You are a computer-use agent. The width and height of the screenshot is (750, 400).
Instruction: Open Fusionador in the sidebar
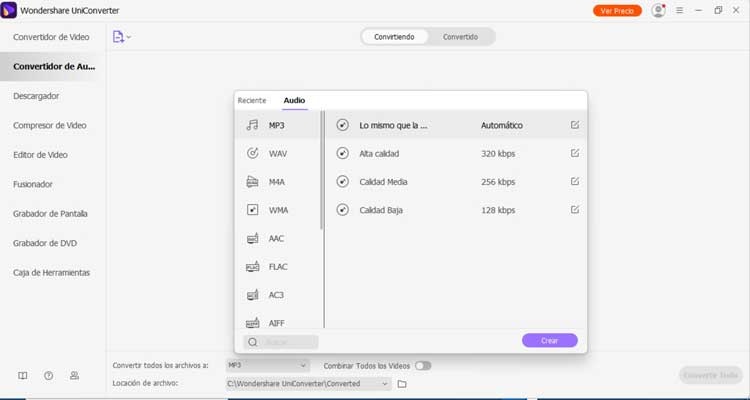(x=33, y=184)
